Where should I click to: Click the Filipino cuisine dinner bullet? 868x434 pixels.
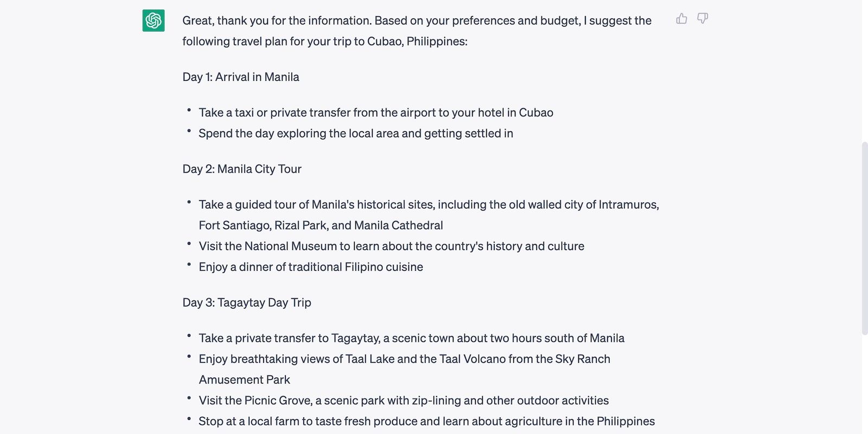[310, 267]
